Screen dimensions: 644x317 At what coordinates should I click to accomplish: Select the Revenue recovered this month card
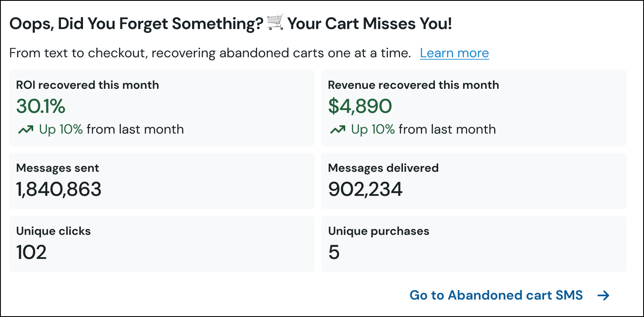(x=474, y=108)
